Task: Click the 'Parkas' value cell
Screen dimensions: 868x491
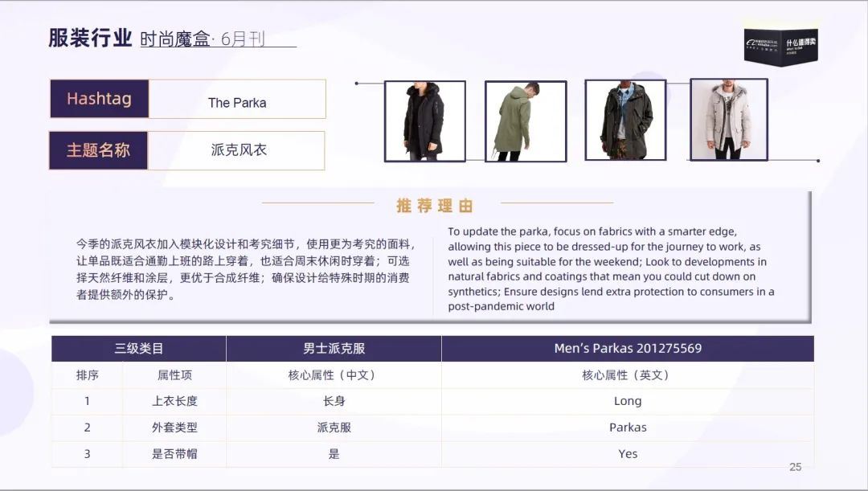Action: click(x=628, y=428)
